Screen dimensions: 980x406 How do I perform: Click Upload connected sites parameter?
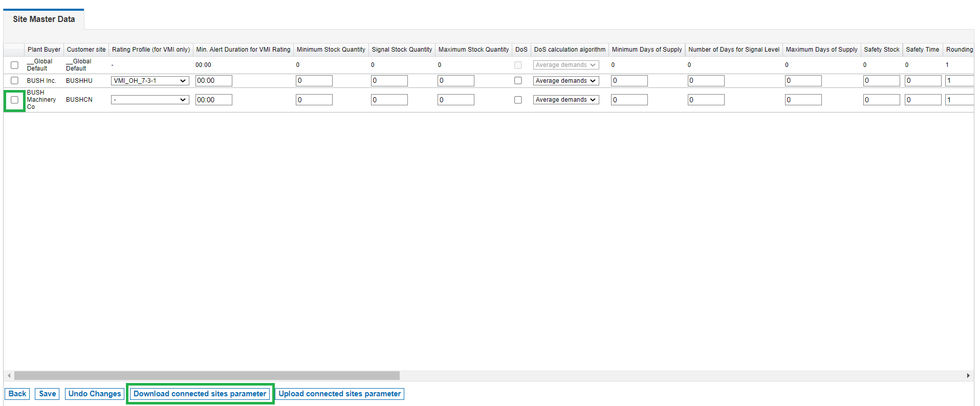coord(340,394)
